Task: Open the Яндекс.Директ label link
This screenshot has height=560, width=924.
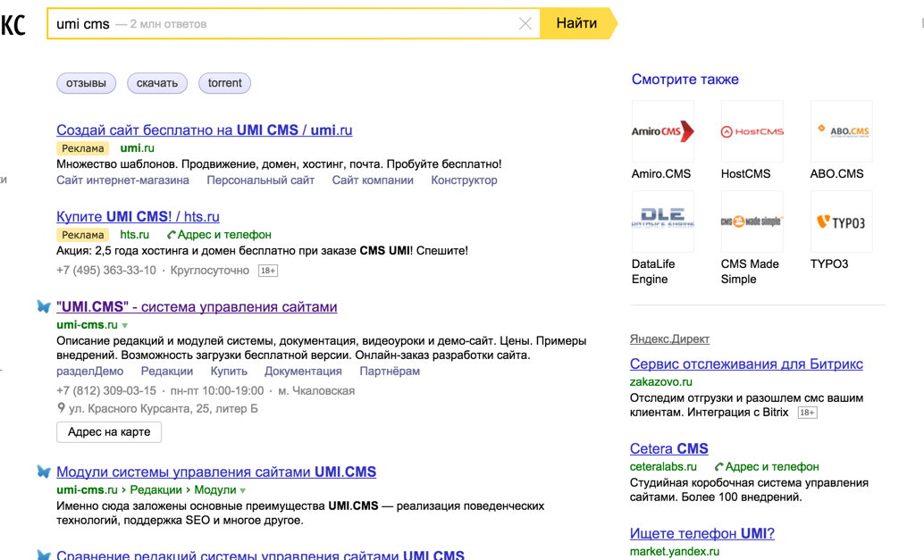Action: 669,339
